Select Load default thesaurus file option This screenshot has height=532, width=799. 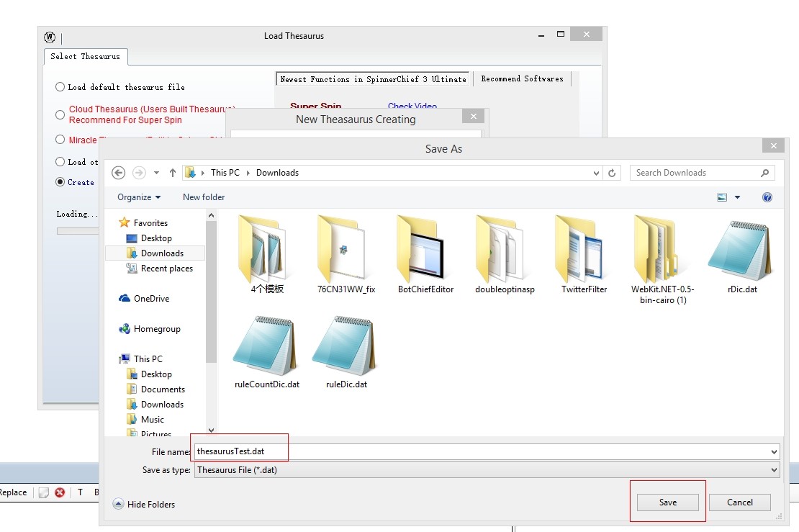[60, 87]
